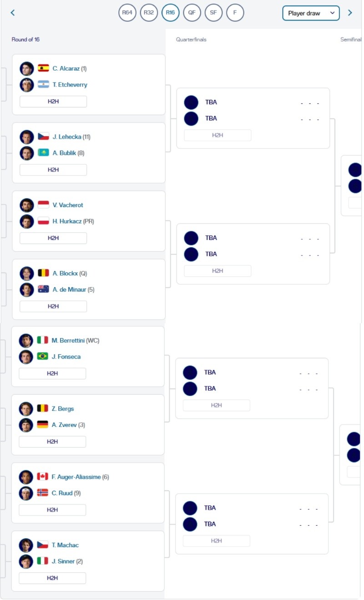Screen dimensions: 364x600
Task: Open H. Hurkacz player profile link
Action: [67, 221]
